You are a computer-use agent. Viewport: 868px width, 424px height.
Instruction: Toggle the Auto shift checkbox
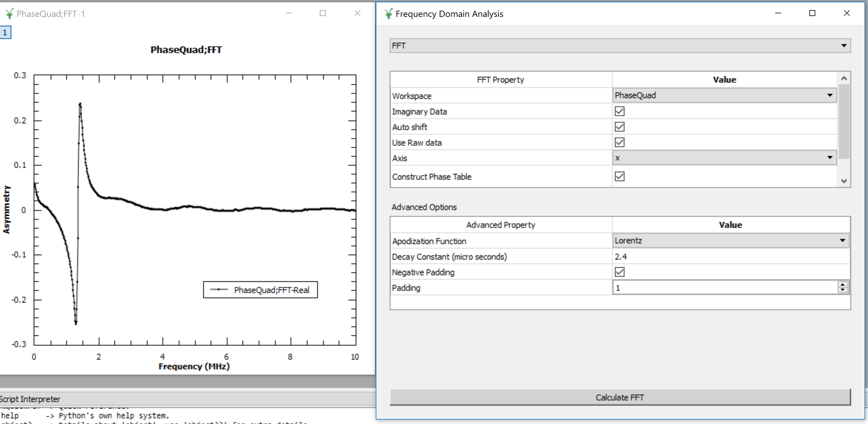point(619,127)
